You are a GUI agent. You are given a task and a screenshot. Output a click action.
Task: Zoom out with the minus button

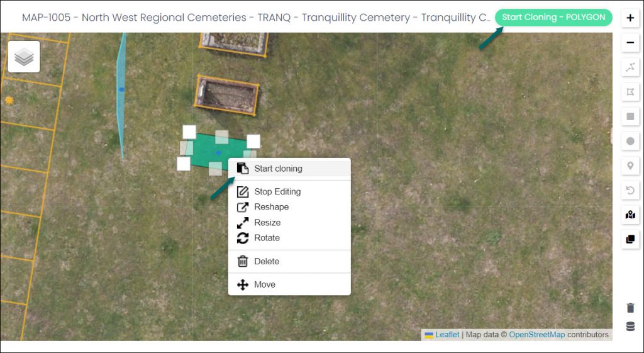(x=630, y=43)
